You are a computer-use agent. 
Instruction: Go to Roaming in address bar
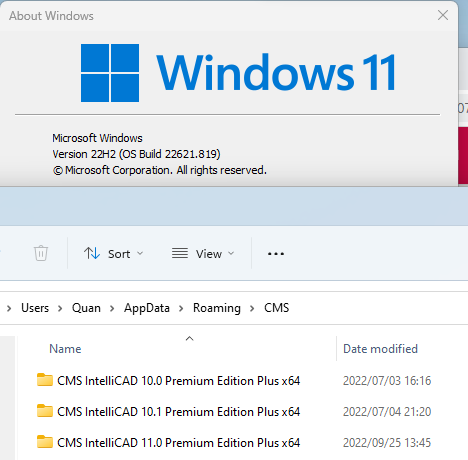click(x=217, y=308)
